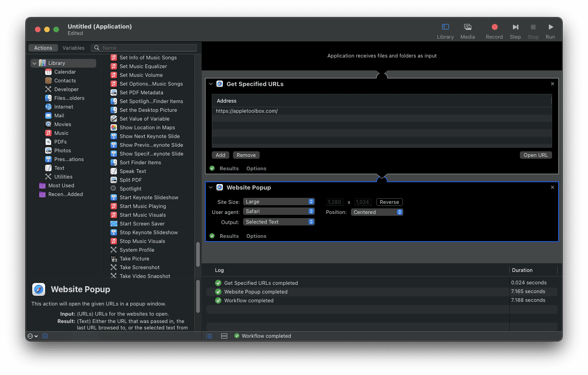Toggle the Library panel icon
Screen dimensions: 588x375
(445, 27)
